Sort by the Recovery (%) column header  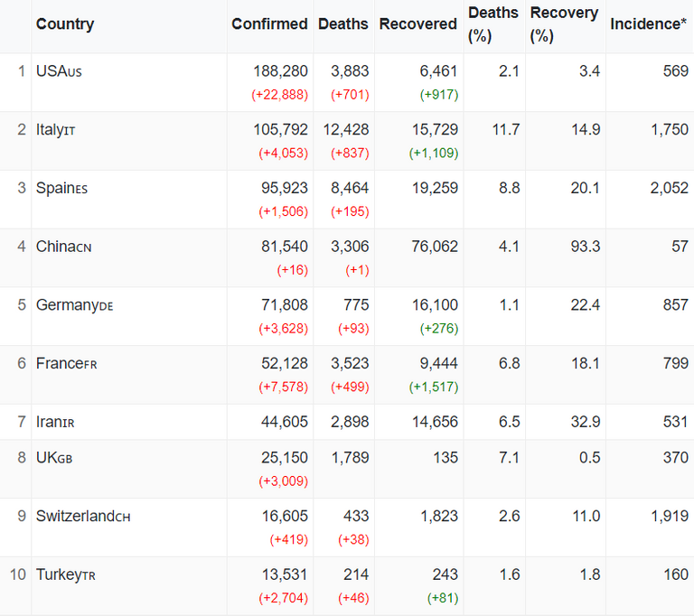564,24
